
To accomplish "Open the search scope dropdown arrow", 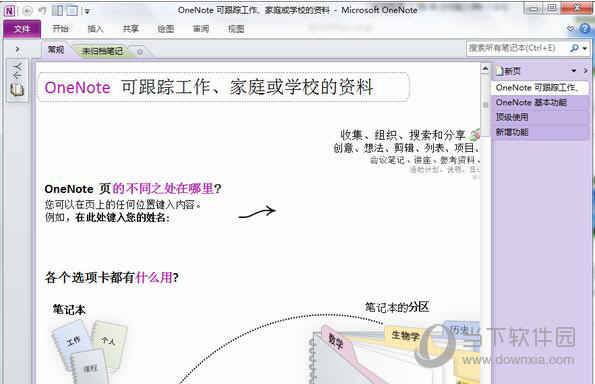I will pyautogui.click(x=585, y=49).
